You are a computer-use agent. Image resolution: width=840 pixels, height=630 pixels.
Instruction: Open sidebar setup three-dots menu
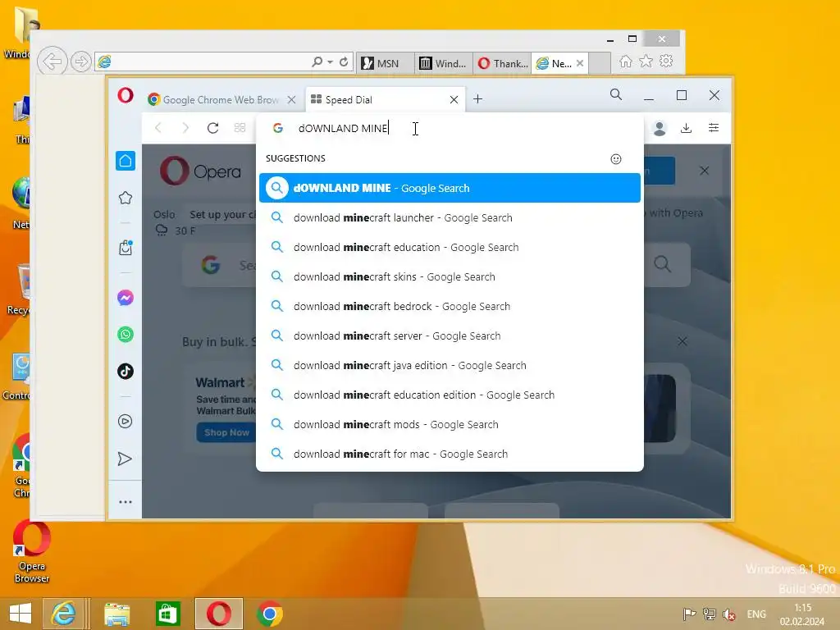(126, 502)
